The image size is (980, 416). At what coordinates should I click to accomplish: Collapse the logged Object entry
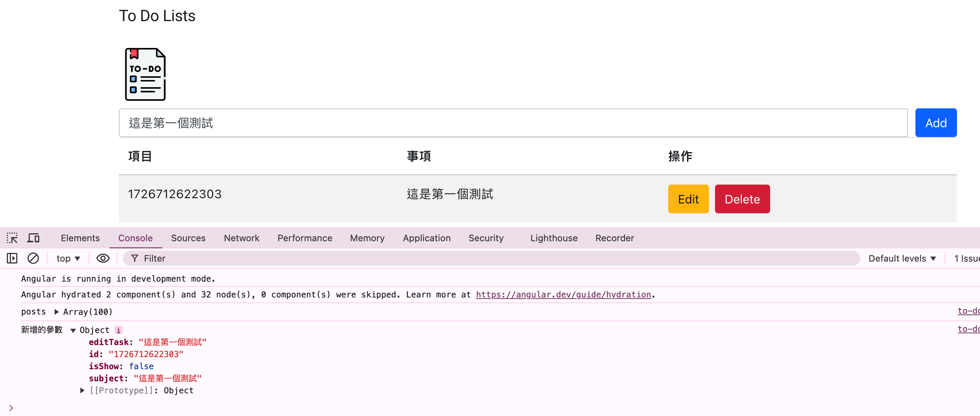pos(73,330)
